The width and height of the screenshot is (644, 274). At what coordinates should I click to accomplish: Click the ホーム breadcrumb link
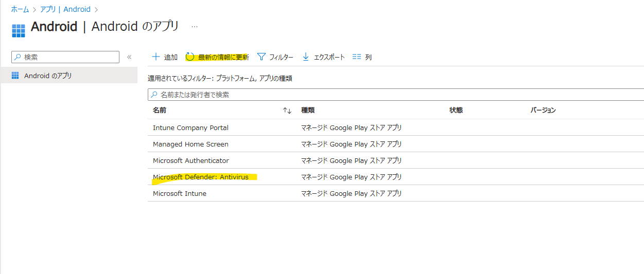click(x=20, y=9)
